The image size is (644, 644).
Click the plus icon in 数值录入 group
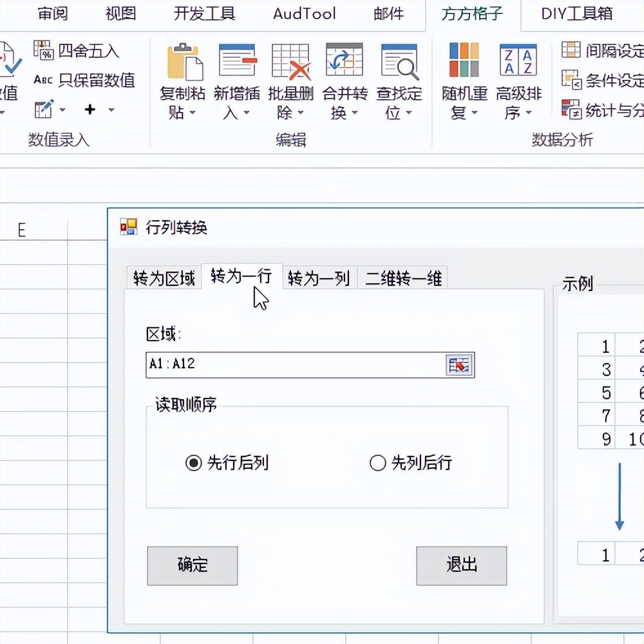pos(90,109)
